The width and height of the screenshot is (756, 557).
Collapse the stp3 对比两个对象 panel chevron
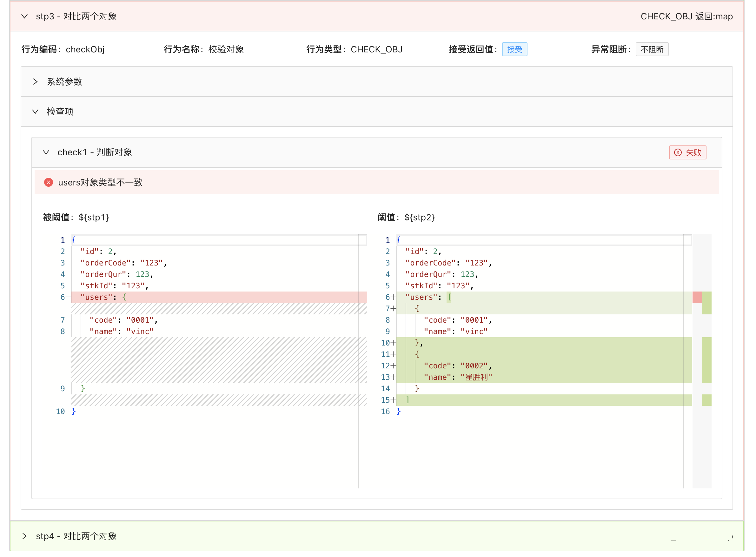(24, 16)
